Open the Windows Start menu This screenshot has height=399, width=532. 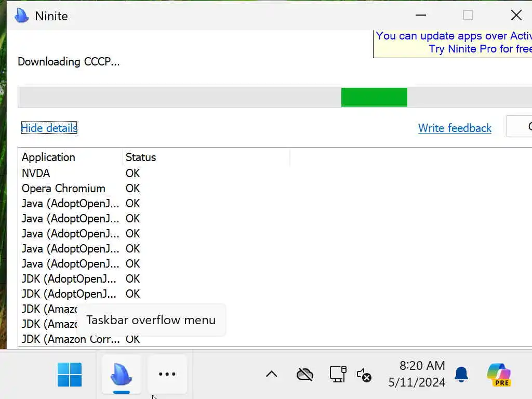(70, 374)
